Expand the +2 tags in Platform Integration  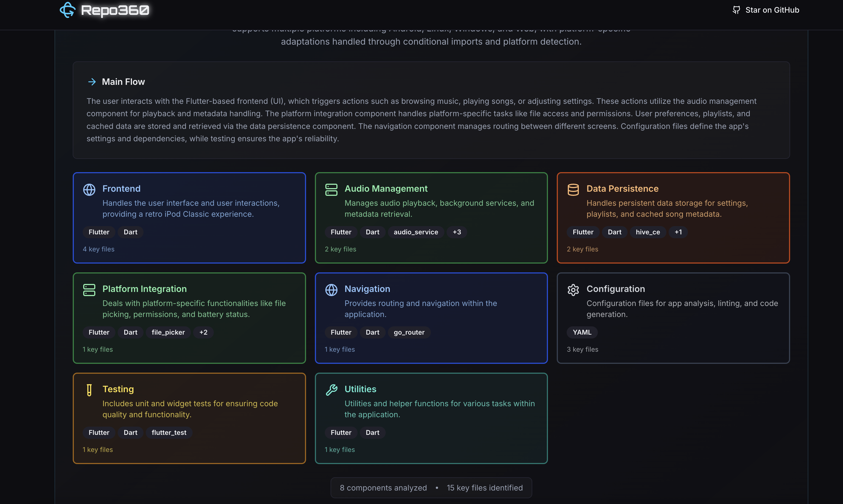(203, 332)
